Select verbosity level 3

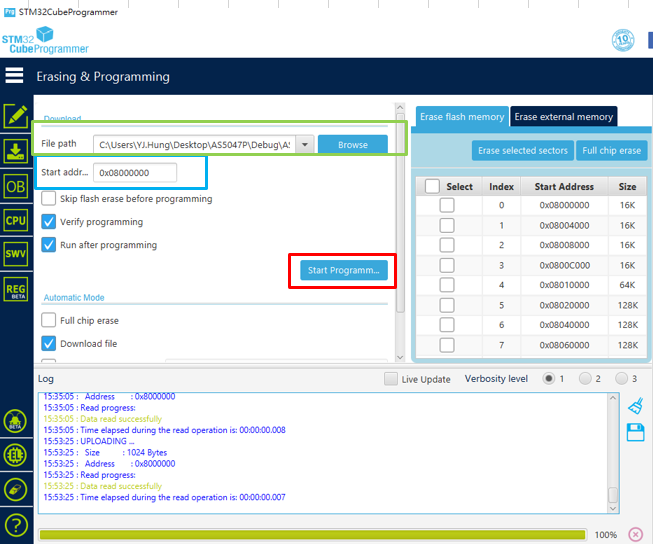pos(621,378)
